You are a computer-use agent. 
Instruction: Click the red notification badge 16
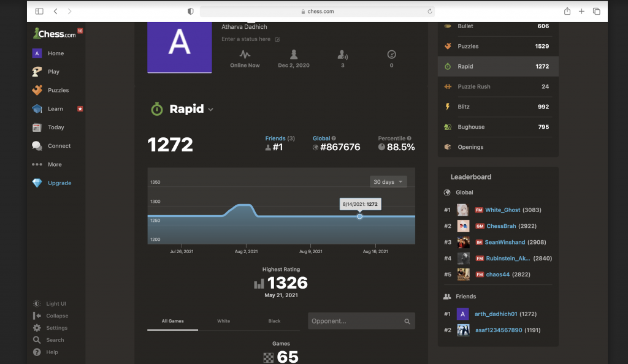click(80, 31)
